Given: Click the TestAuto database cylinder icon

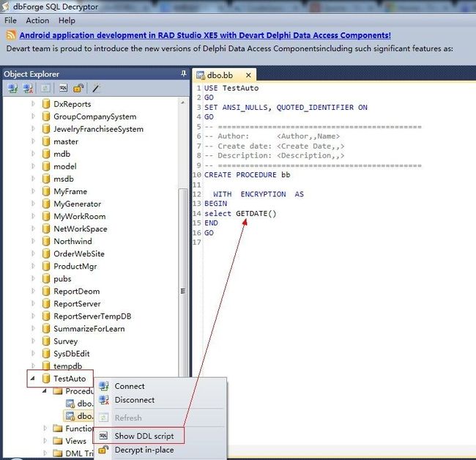Looking at the screenshot, I should pyautogui.click(x=46, y=378).
